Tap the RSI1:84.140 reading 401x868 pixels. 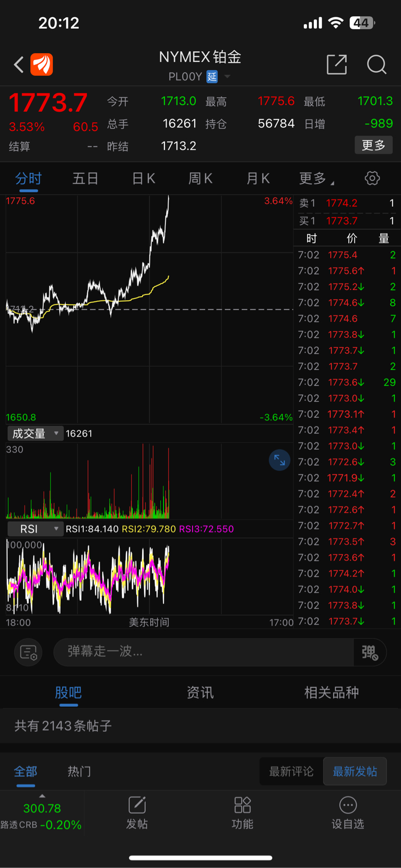[x=92, y=529]
